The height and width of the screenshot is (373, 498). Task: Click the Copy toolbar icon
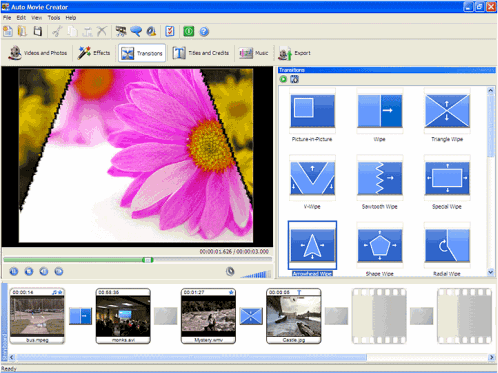72,32
